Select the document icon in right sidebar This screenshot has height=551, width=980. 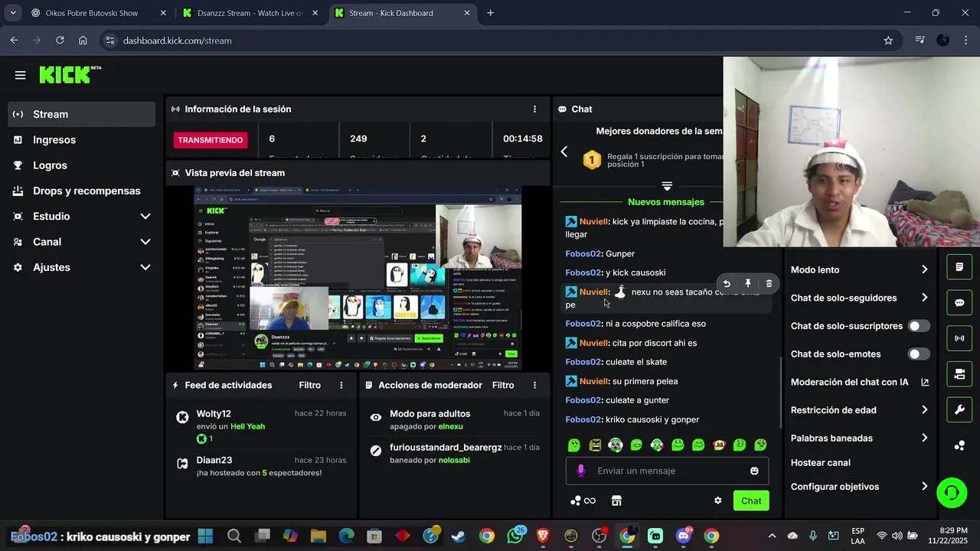pyautogui.click(x=959, y=267)
